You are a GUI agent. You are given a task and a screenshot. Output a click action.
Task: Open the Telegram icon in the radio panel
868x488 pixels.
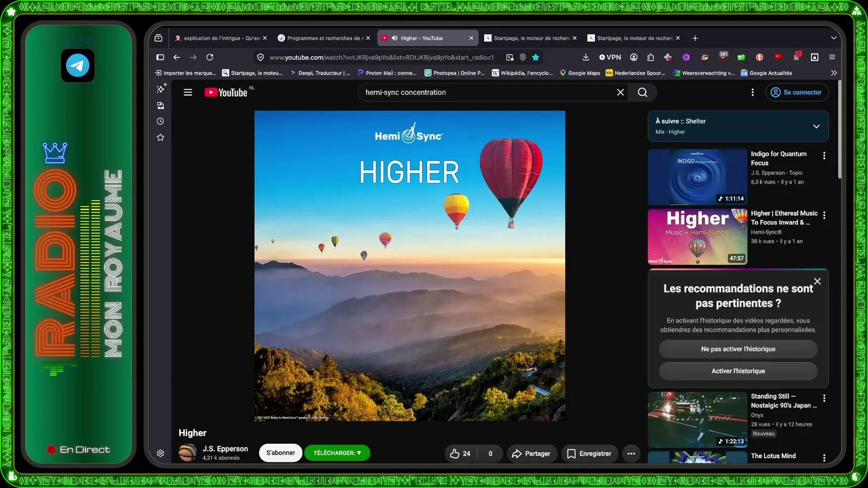[77, 66]
